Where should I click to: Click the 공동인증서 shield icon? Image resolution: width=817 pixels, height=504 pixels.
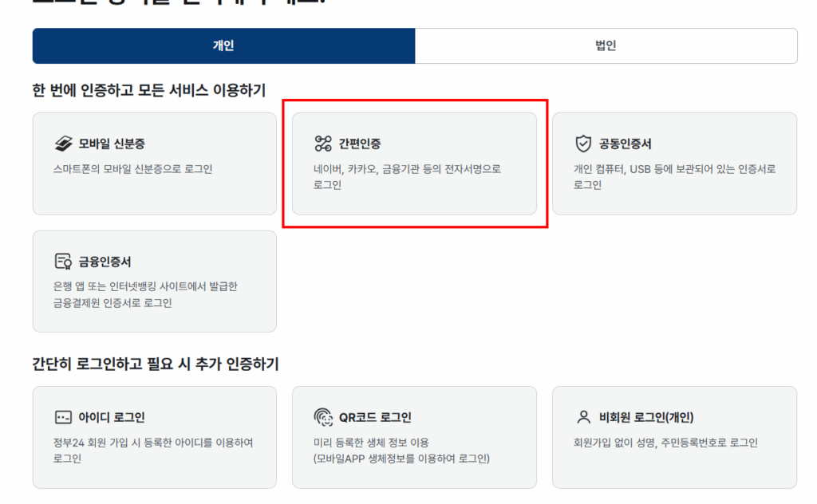[583, 144]
